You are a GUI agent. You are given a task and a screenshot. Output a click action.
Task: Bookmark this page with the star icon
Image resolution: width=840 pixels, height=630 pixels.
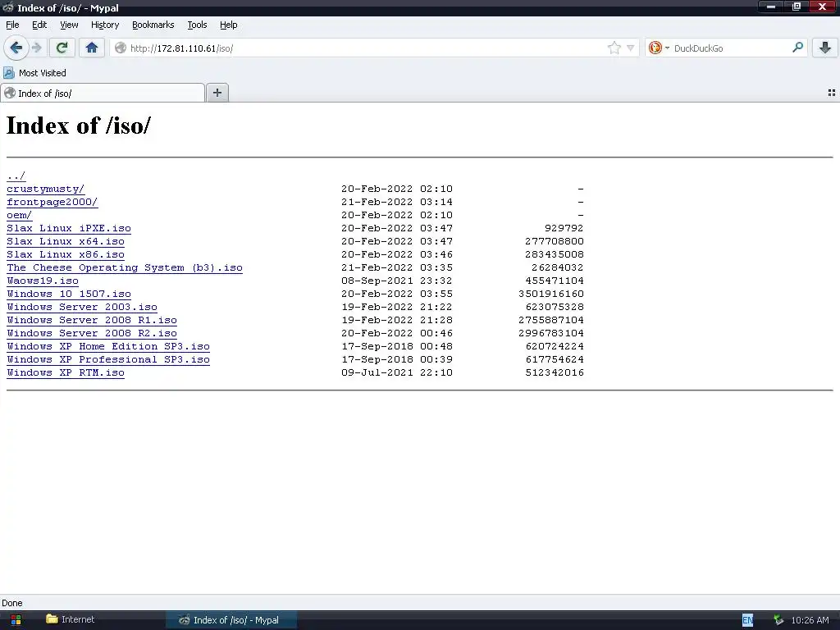pyautogui.click(x=614, y=48)
